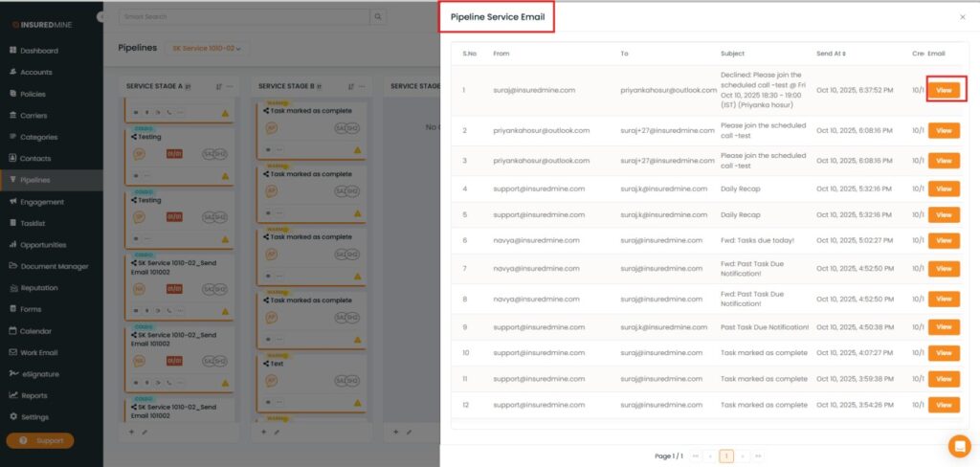980x467 pixels.
Task: Open the SK Service 1010-02 pipeline dropdown
Action: (204, 48)
